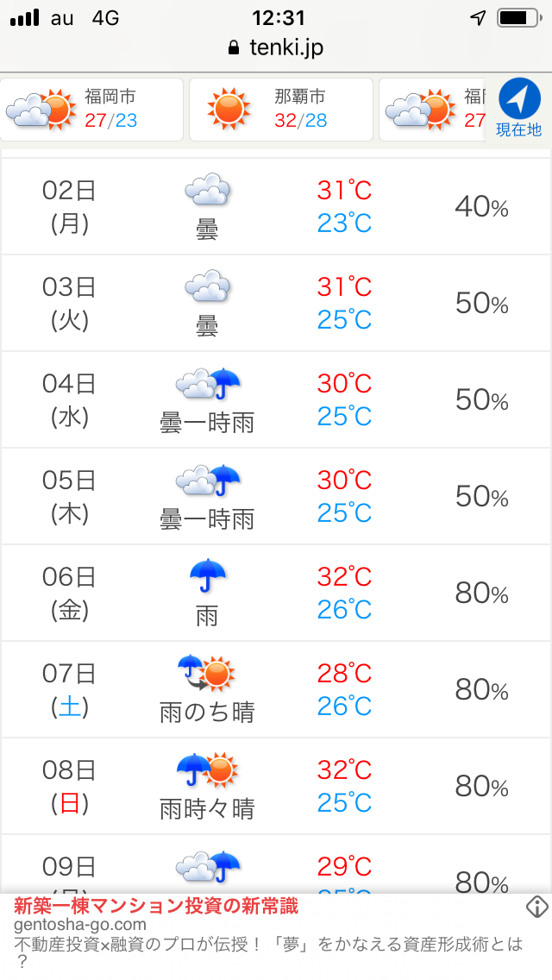Open 那覇市 32/28 forecast card

281,110
